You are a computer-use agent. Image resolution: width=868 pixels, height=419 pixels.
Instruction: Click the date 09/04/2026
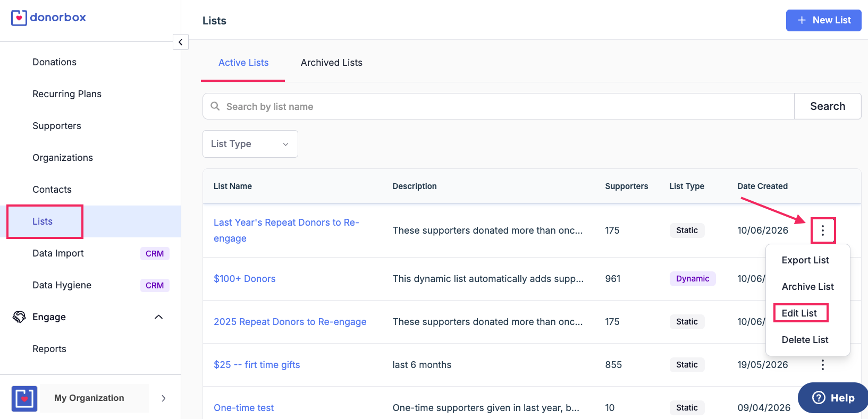click(764, 408)
